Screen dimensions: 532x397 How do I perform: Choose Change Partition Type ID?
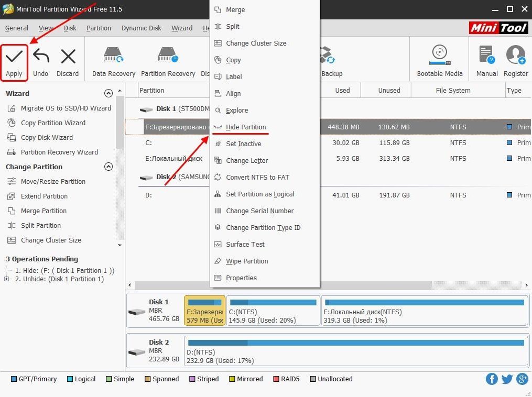click(265, 227)
